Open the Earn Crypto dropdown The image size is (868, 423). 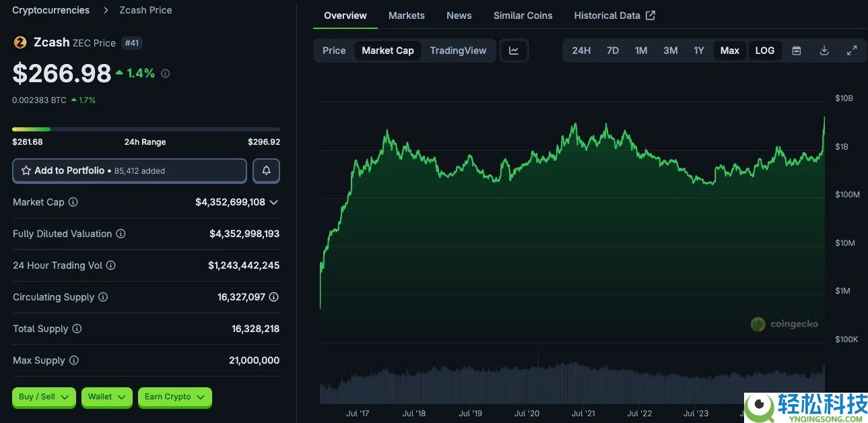coord(174,397)
